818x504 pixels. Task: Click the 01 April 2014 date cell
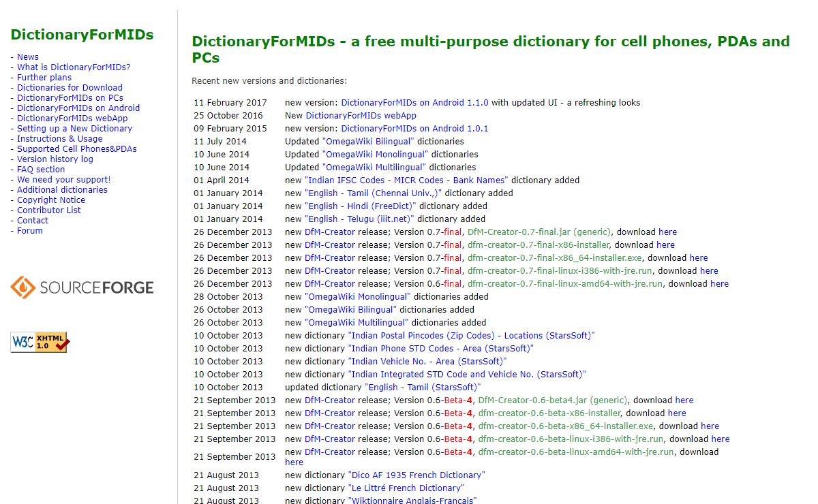(222, 180)
